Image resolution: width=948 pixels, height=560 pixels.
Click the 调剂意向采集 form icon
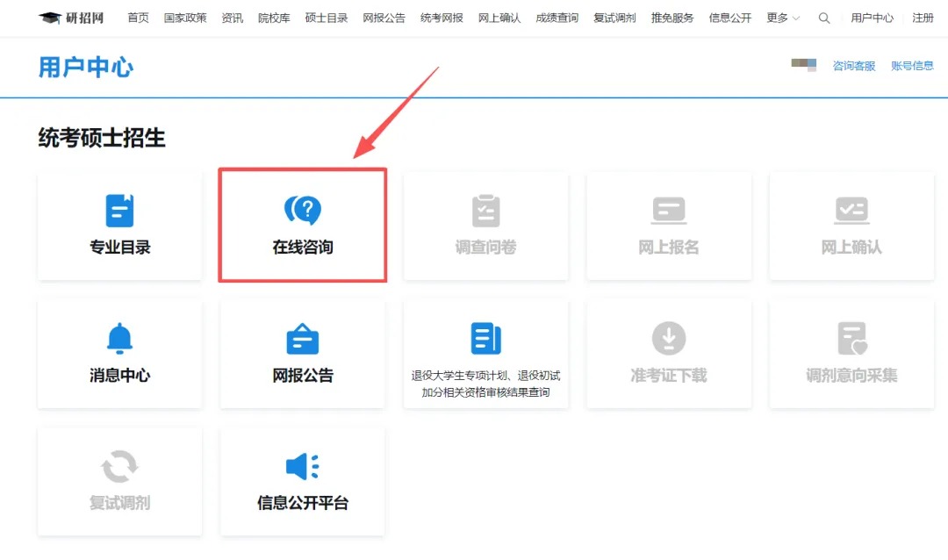(851, 339)
